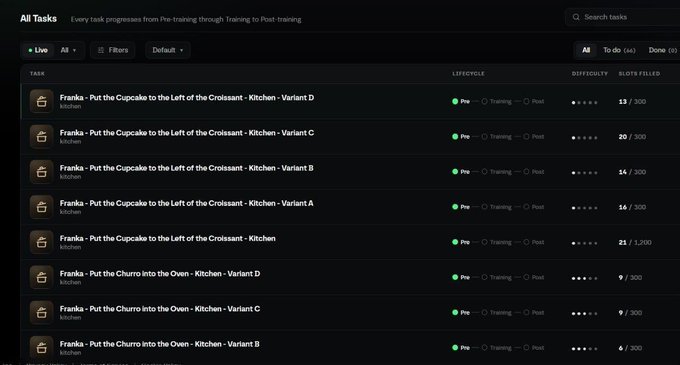Click the 14 / 300 slots value
Screen dimensions: 680x365
(632, 172)
